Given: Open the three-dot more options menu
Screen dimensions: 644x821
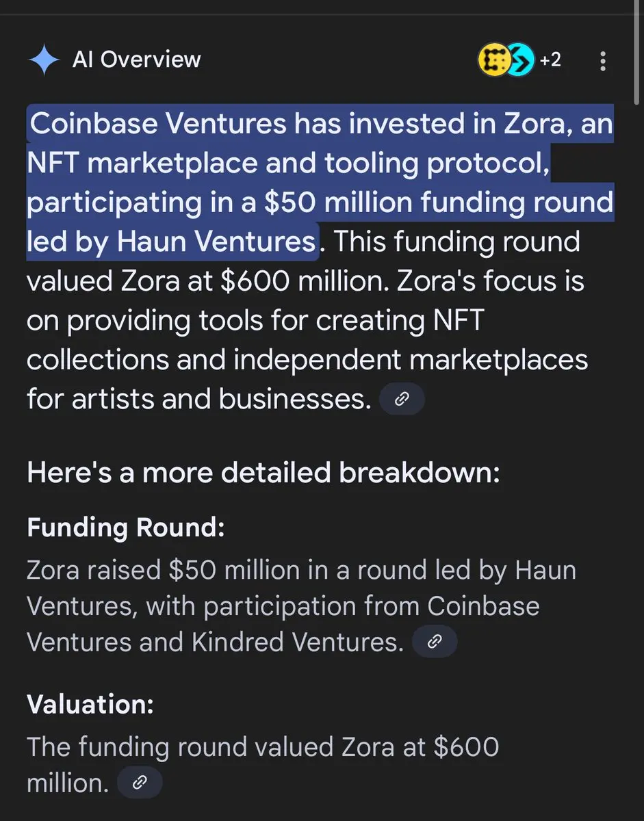Looking at the screenshot, I should click(602, 61).
